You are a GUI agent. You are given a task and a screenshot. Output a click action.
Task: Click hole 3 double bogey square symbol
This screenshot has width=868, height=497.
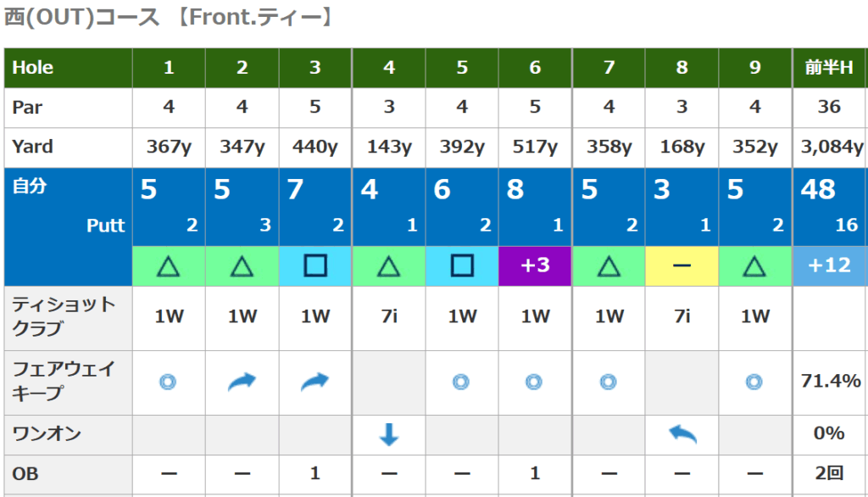pos(315,266)
